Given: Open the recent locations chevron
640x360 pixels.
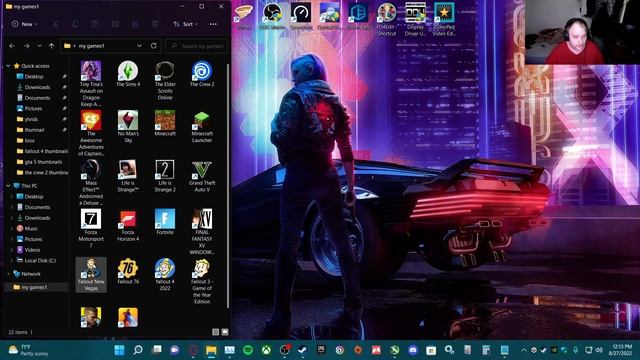Looking at the screenshot, I should [x=39, y=46].
